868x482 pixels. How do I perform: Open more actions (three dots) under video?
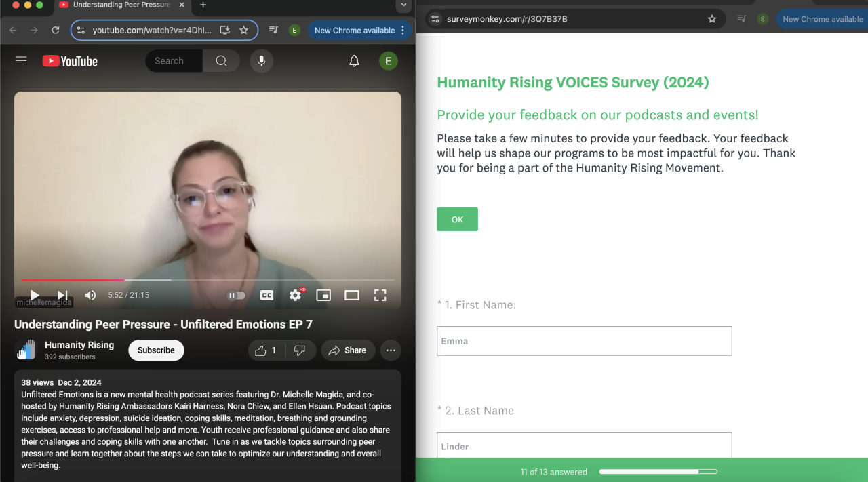(391, 350)
